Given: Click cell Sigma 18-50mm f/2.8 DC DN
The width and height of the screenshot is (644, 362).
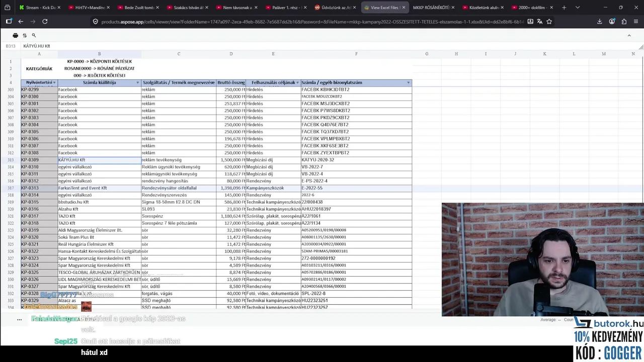Looking at the screenshot, I should pos(179,202).
